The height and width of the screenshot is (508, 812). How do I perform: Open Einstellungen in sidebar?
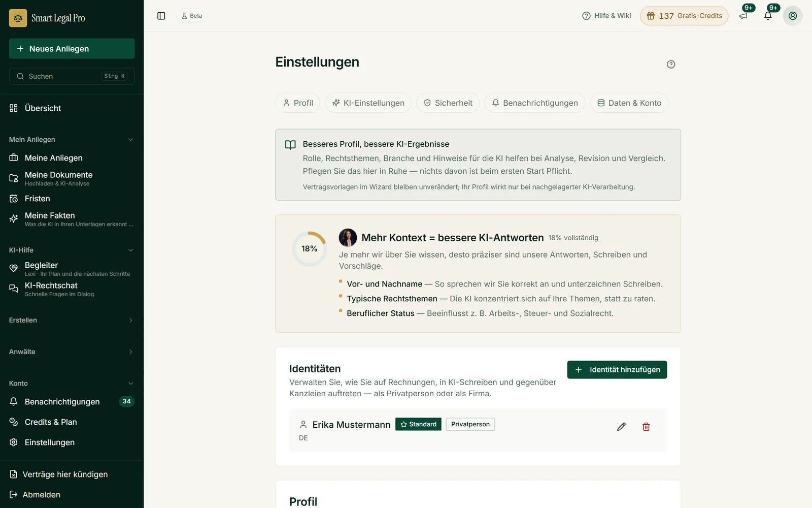[72, 442]
